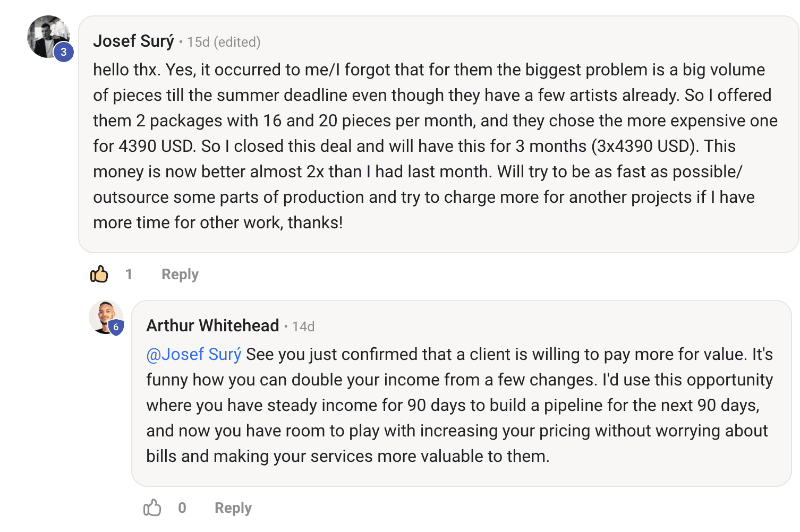800x532 pixels.
Task: Click the 14d timestamp on Arthur's reply
Action: click(303, 327)
